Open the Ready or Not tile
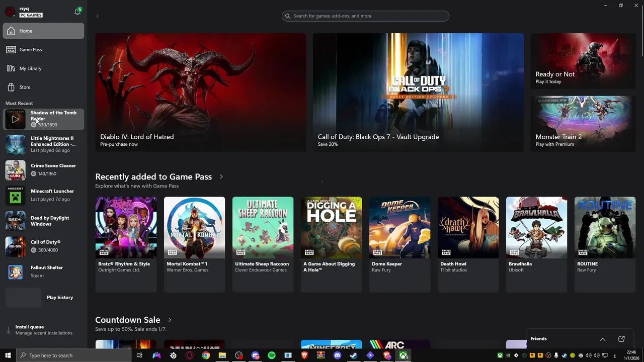Screen dimensions: 644x362 583,61
